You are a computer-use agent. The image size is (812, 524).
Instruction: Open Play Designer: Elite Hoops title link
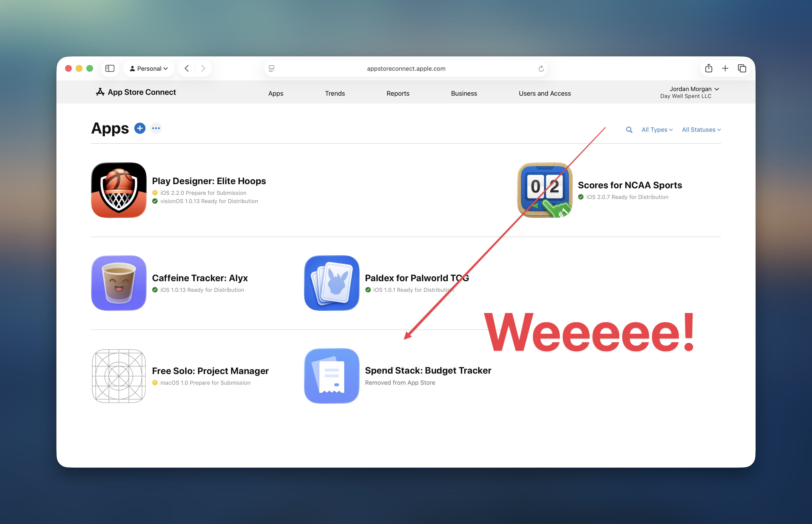(209, 181)
